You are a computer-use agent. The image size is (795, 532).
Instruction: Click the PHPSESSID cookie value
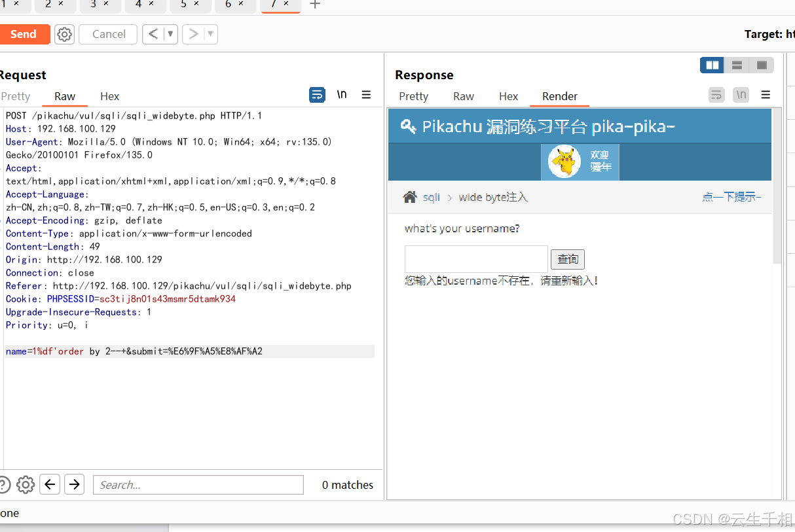[168, 299]
